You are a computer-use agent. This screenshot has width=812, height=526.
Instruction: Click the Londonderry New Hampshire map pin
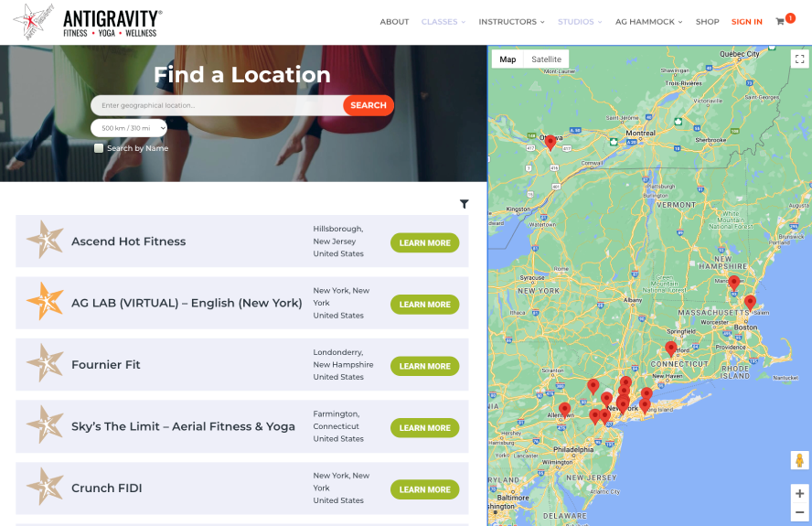click(733, 284)
